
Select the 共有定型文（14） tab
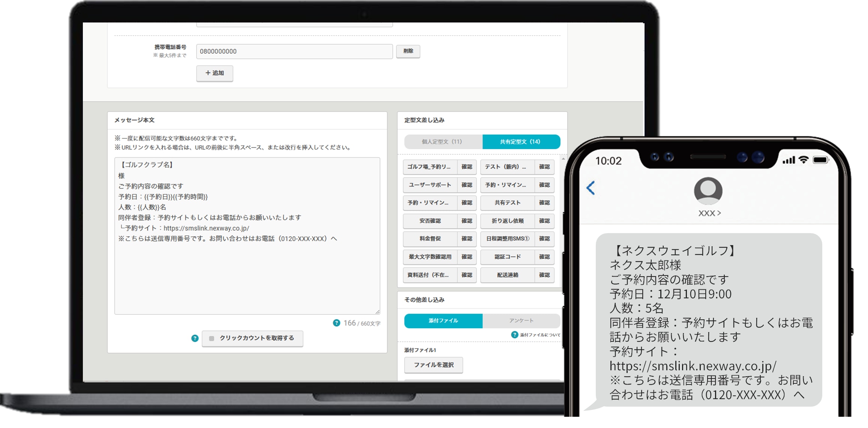[x=522, y=142]
